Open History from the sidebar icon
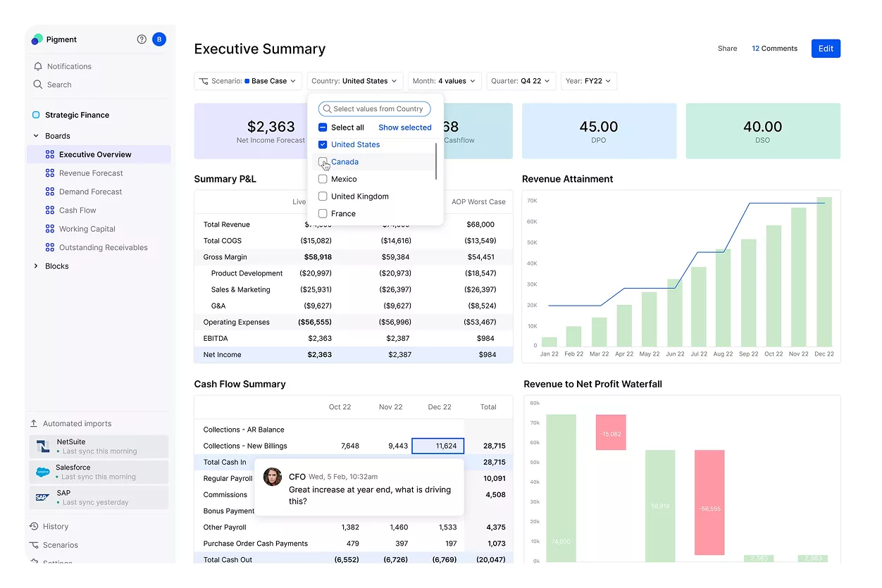Viewport: 882px width, 588px height. point(34,526)
